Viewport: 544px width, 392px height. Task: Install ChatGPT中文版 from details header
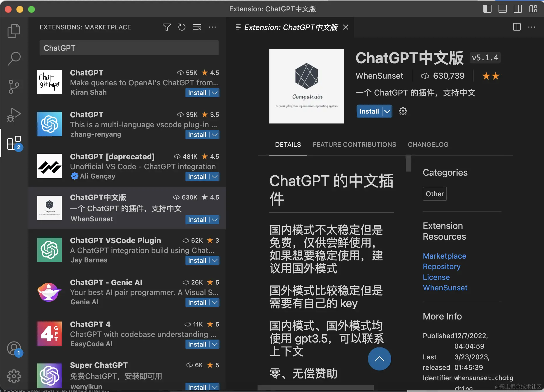tap(369, 111)
